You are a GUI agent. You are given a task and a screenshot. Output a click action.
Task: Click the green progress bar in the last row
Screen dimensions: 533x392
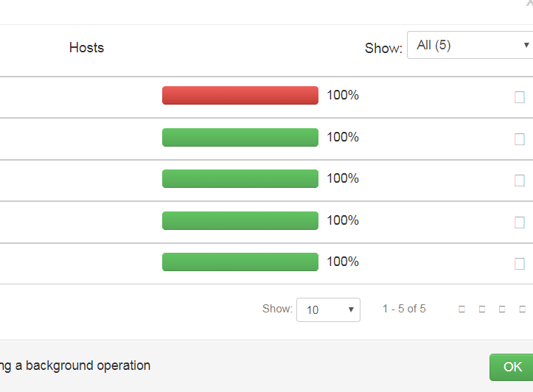[240, 262]
